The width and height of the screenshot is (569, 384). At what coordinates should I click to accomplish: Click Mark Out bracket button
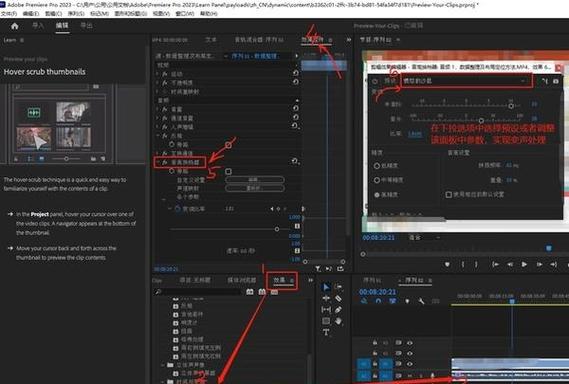coord(476,265)
